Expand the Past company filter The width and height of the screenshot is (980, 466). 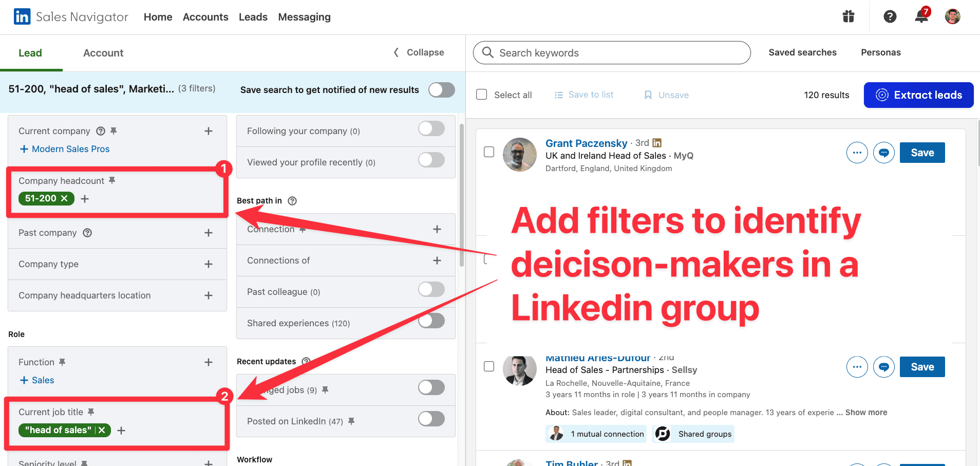[x=209, y=233]
